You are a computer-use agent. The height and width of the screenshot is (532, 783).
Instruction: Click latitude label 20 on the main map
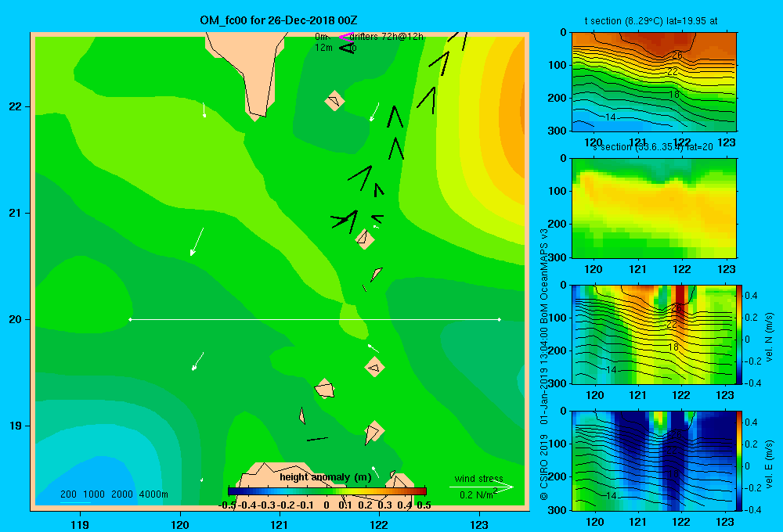pos(16,319)
